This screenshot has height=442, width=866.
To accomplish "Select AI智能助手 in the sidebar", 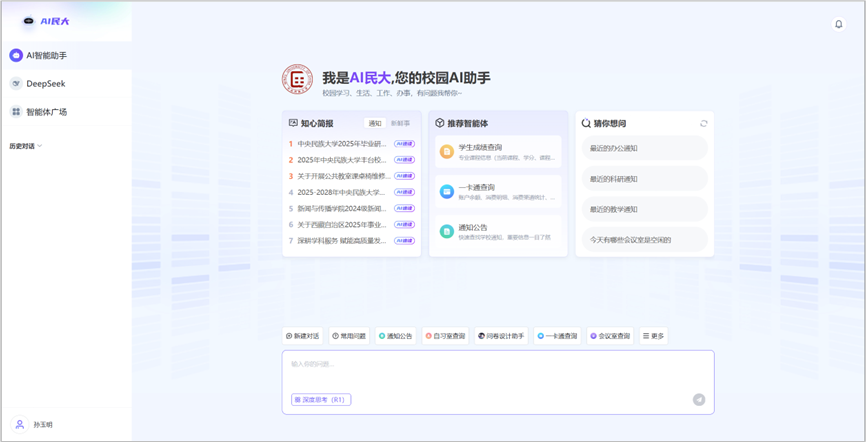I will point(66,55).
